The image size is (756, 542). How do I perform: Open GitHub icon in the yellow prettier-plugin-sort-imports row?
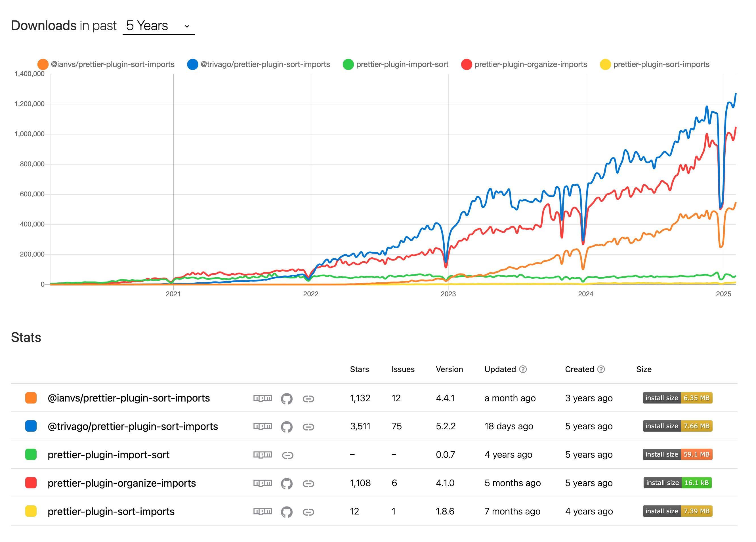[x=287, y=512]
